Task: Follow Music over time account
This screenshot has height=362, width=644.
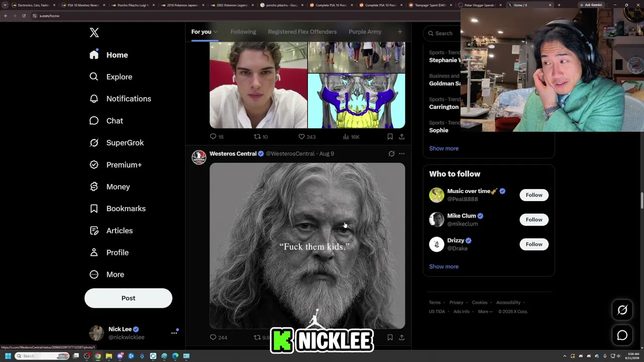Action: (534, 195)
